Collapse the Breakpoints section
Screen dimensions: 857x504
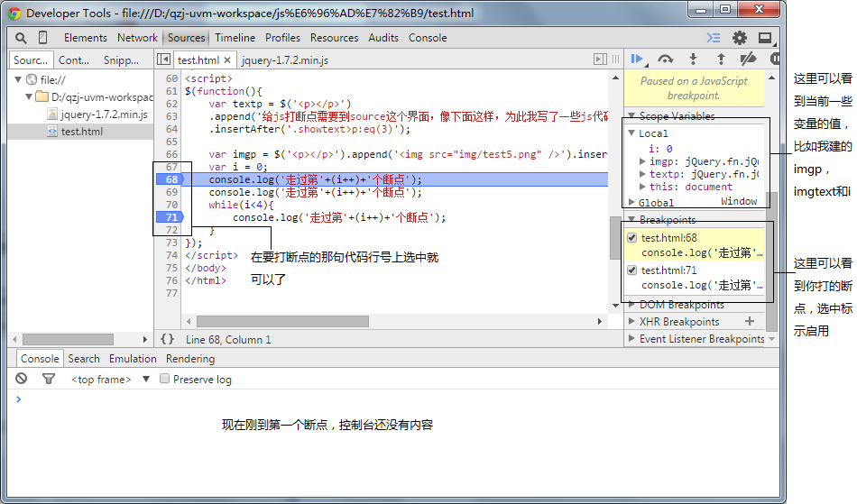click(x=631, y=219)
